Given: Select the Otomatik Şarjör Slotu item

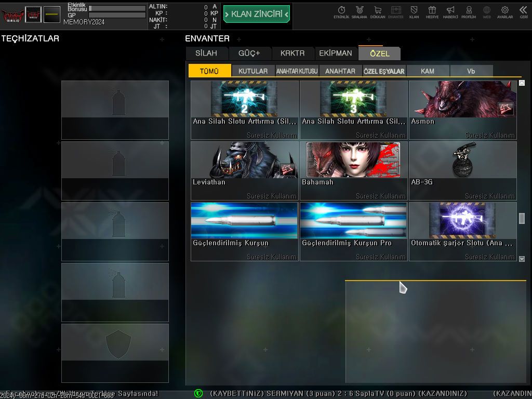Looking at the screenshot, I should click(x=463, y=232).
